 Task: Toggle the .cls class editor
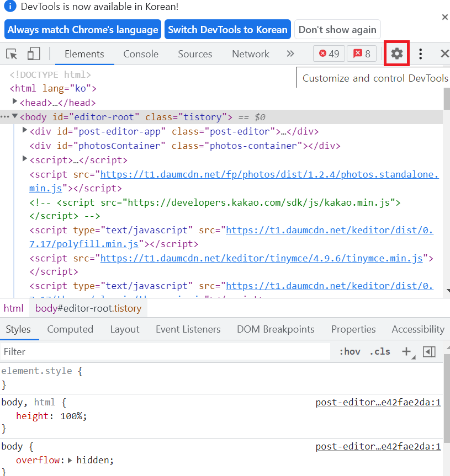[x=380, y=351]
